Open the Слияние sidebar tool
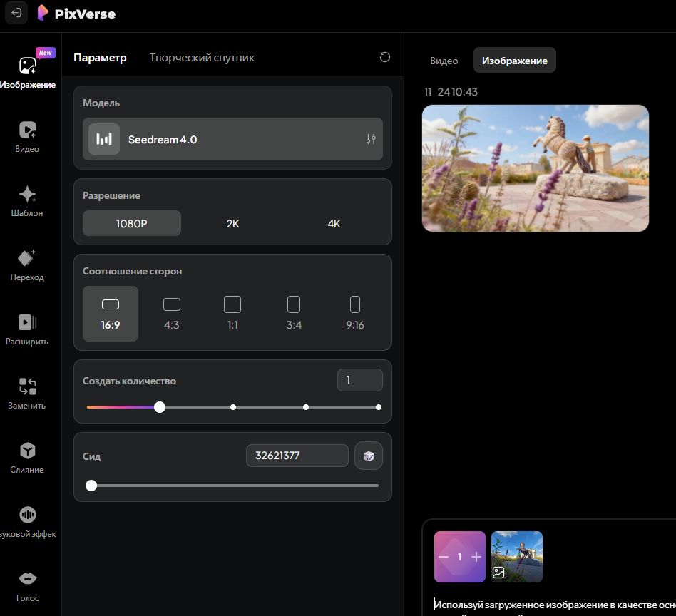Viewport: 676px width, 616px height. [x=27, y=458]
